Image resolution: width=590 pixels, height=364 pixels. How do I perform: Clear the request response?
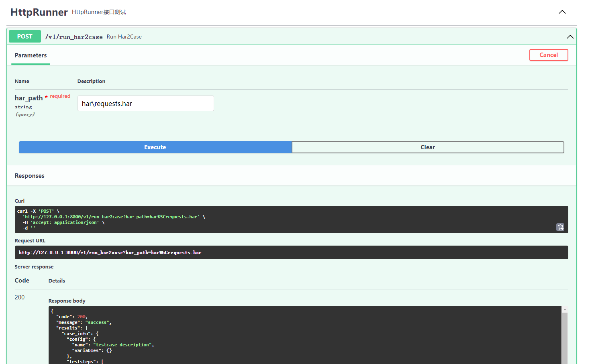pyautogui.click(x=428, y=147)
